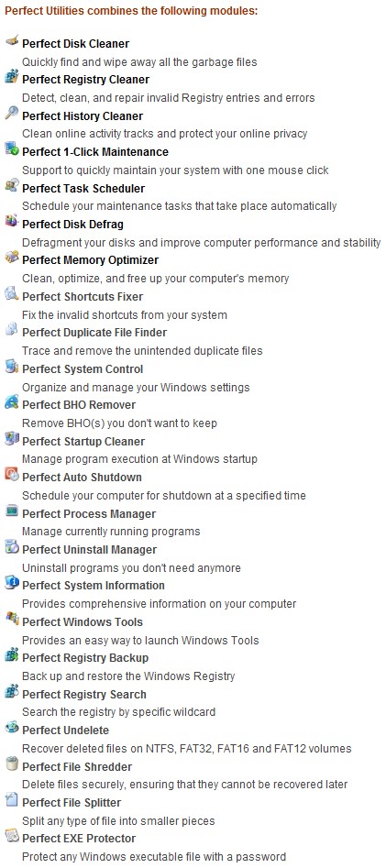Click the red Auto Shutdown icon
This screenshot has height=868, width=386.
coord(12,474)
